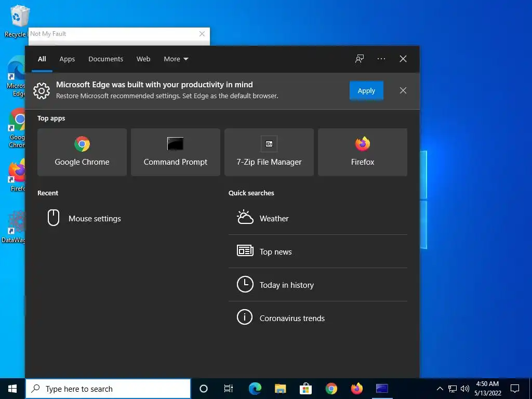Open Microsoft Store from the taskbar

click(305, 389)
